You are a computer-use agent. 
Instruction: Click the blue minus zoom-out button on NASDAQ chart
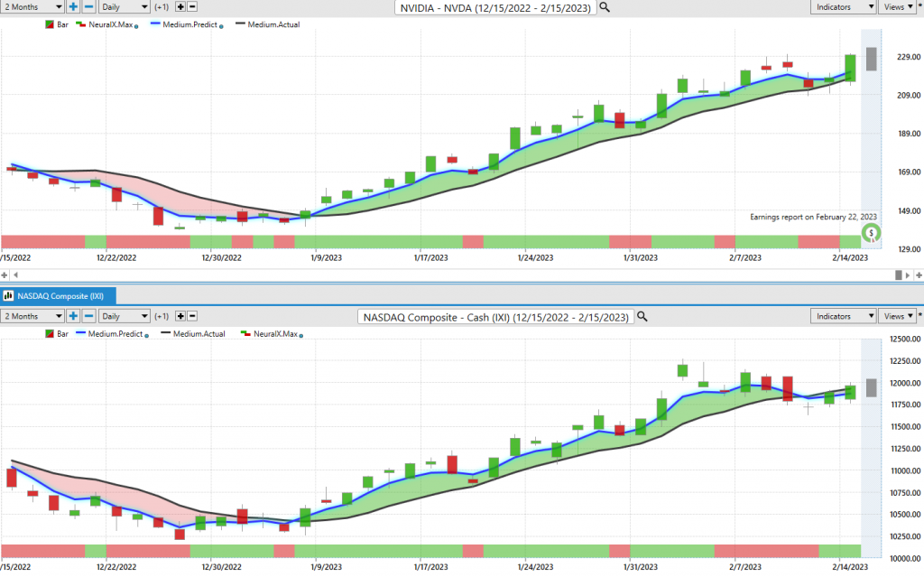tap(88, 316)
